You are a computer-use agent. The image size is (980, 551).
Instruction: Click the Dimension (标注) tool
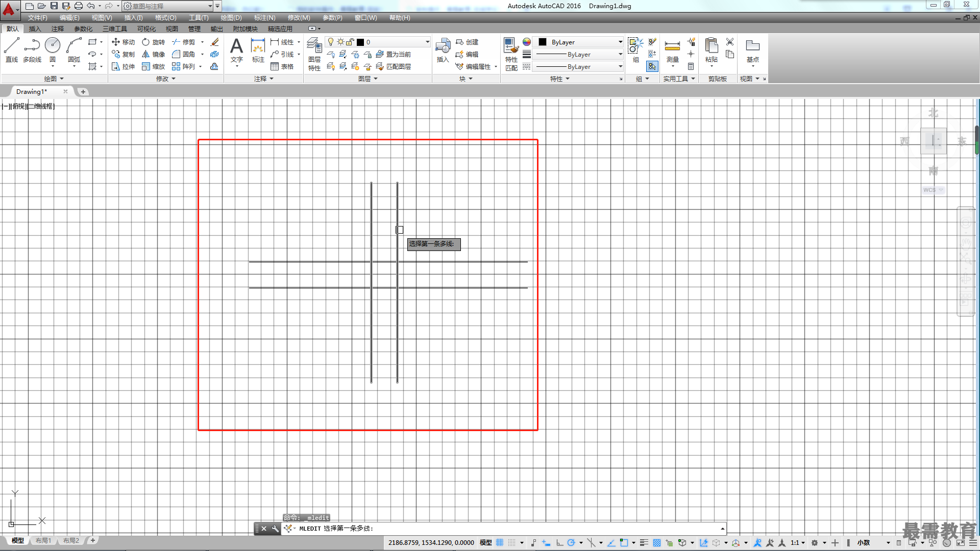258,50
